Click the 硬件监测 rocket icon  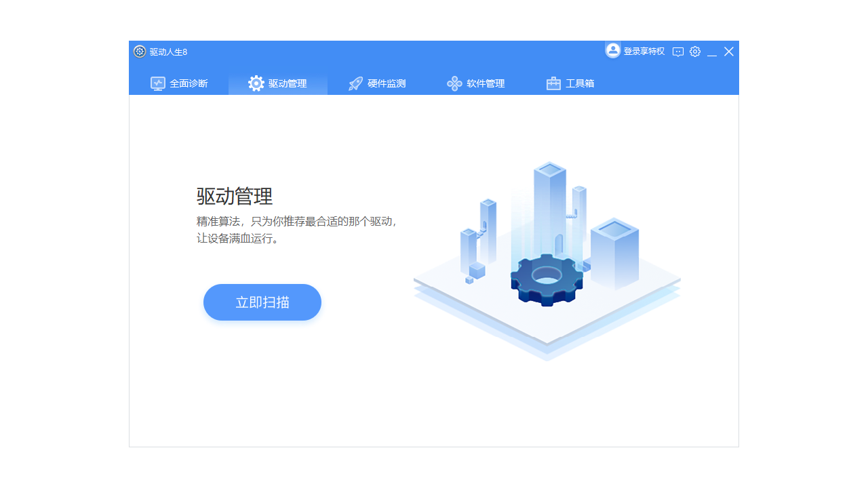pos(355,83)
